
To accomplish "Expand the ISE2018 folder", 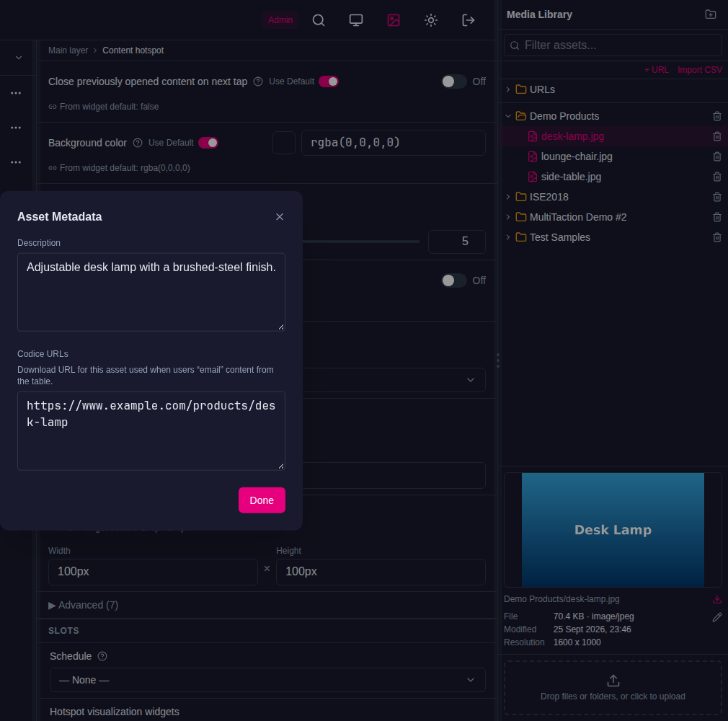I will pos(508,197).
